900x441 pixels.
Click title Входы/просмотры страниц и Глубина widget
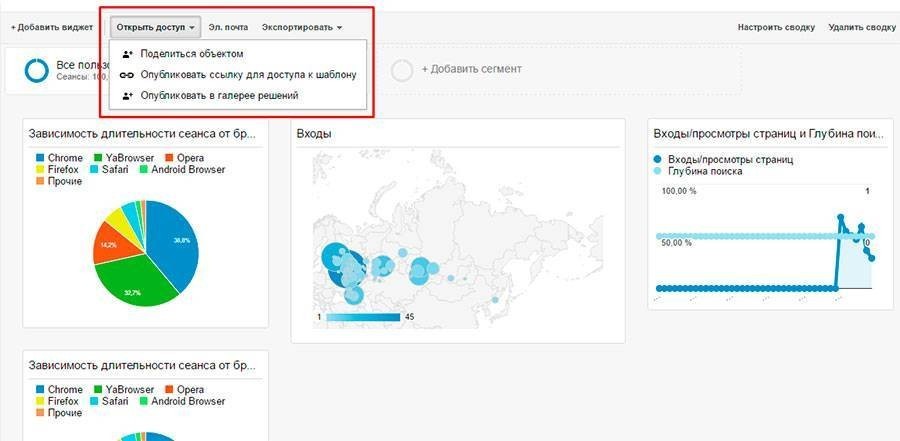coord(768,134)
